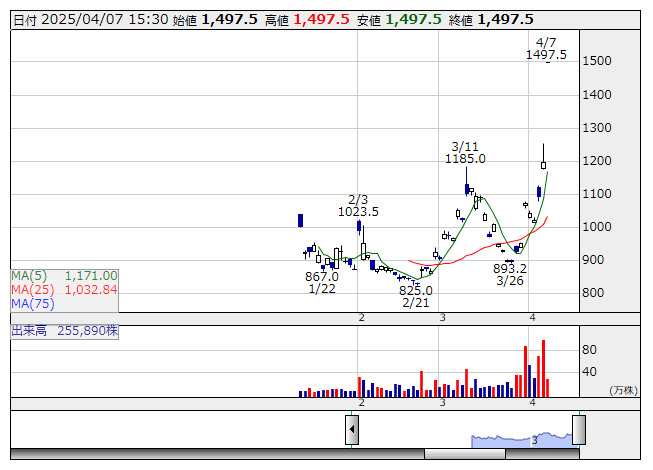
Task: Click the 1000 price axis label
Action: pos(597,227)
